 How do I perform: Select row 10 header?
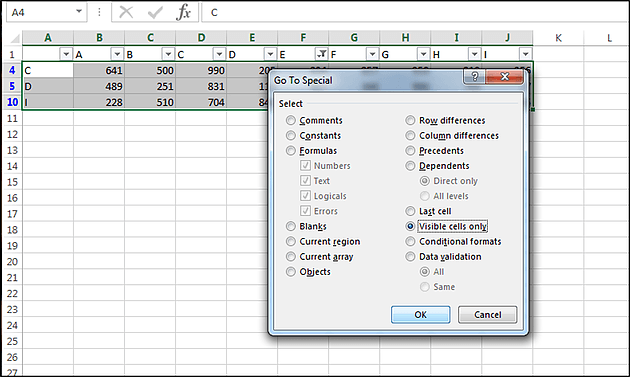[12, 102]
